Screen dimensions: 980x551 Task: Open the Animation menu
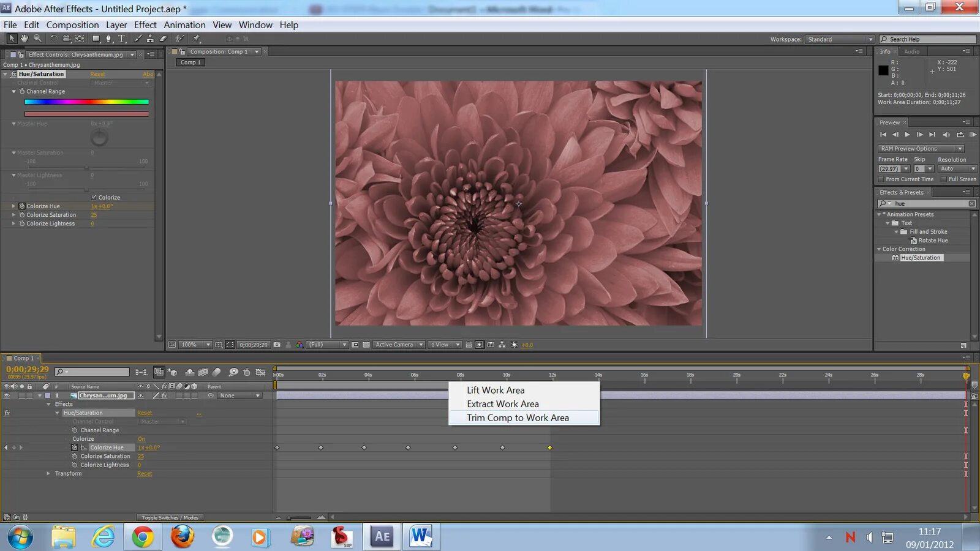[184, 25]
